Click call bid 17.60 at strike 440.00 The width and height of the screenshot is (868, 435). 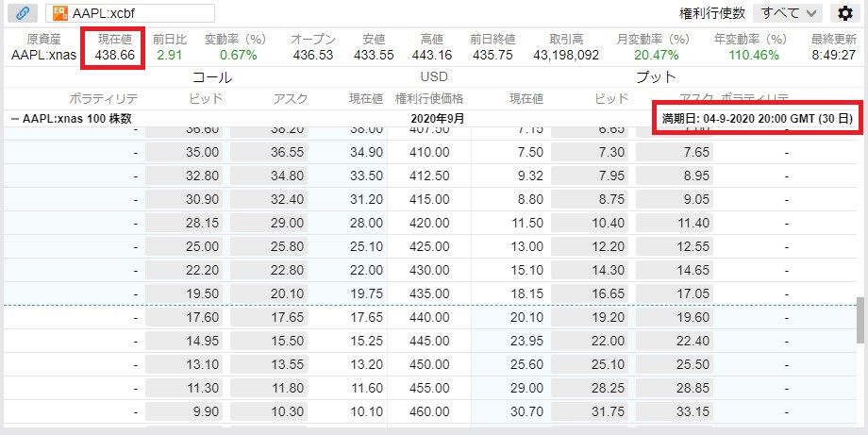(184, 318)
